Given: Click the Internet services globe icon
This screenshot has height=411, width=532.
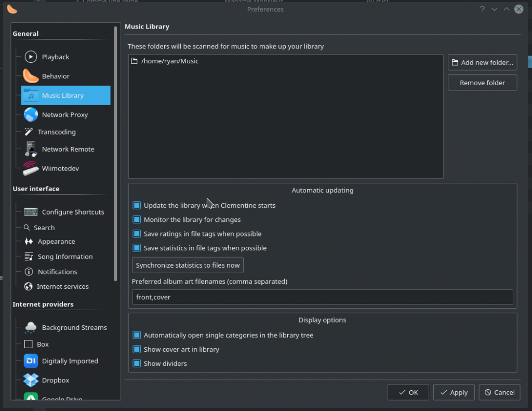Looking at the screenshot, I should 28,286.
